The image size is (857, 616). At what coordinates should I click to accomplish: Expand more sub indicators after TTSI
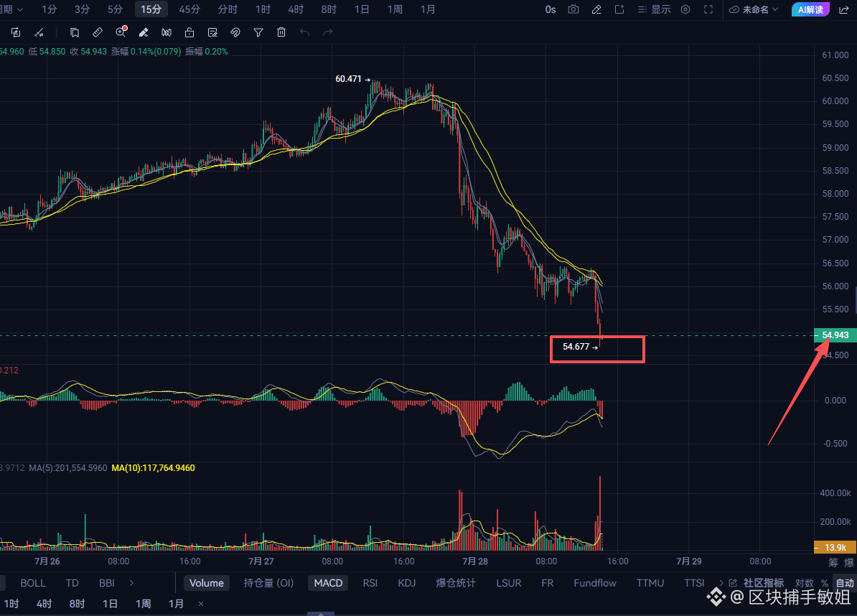tap(721, 583)
